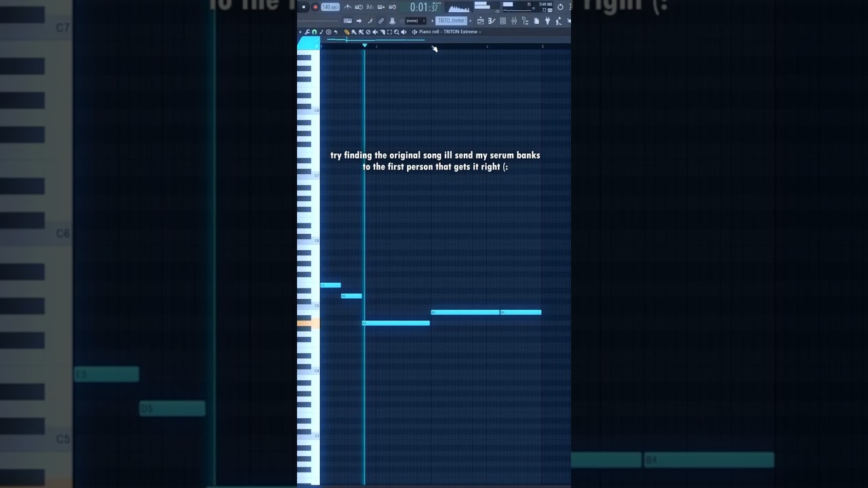The image size is (868, 488).
Task: Toggle the metronome
Action: pyautogui.click(x=348, y=7)
